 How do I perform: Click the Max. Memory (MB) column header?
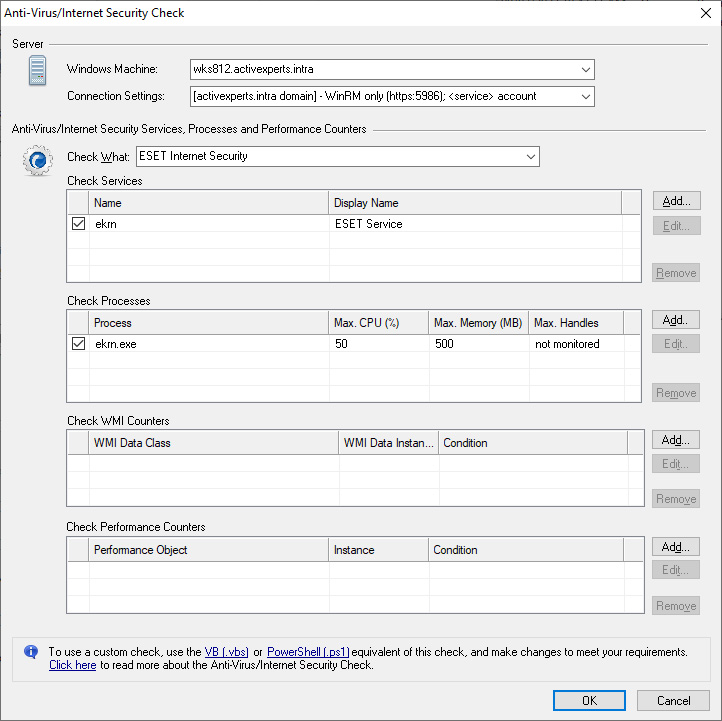pyautogui.click(x=478, y=323)
